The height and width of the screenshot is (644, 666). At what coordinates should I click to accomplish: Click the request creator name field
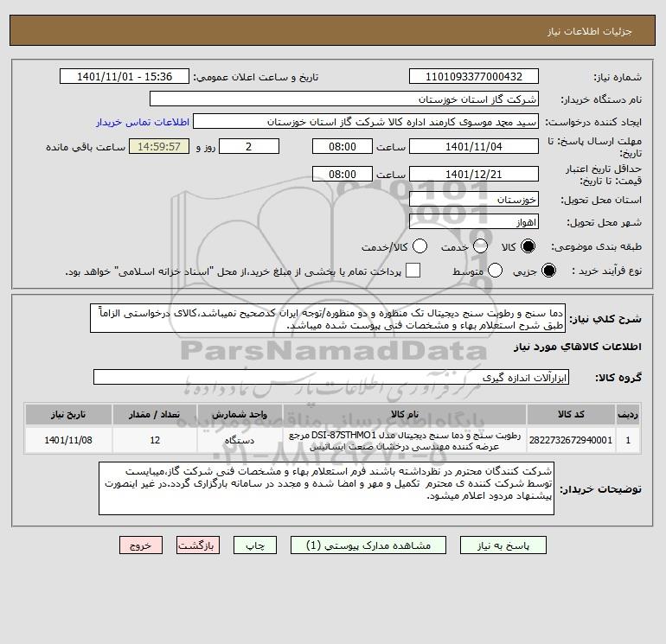point(366,122)
